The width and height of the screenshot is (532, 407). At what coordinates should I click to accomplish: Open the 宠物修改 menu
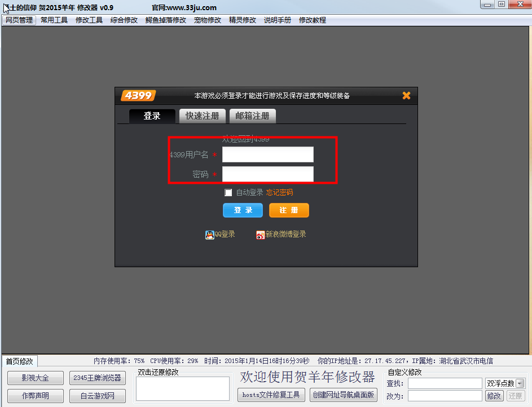208,20
